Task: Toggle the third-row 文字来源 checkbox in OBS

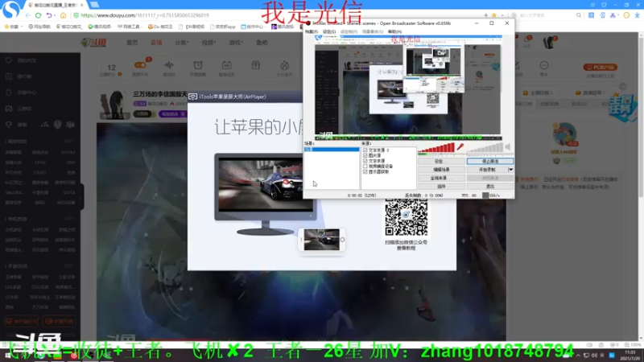Action: pos(365,161)
